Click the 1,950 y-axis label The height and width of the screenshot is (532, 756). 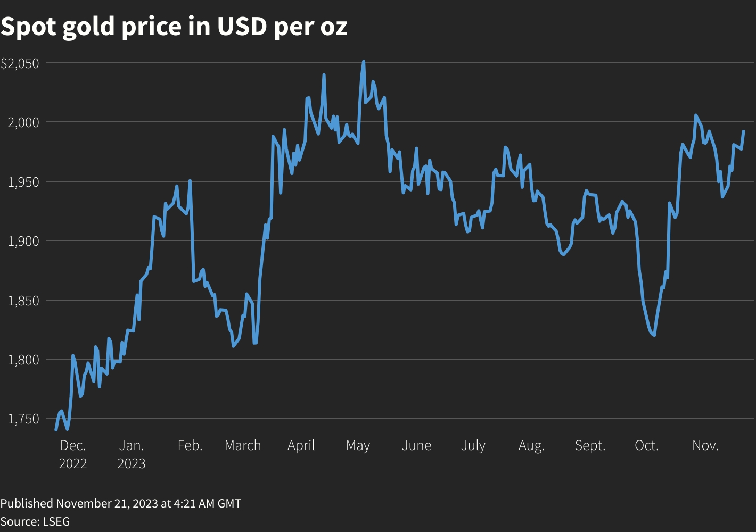(23, 182)
